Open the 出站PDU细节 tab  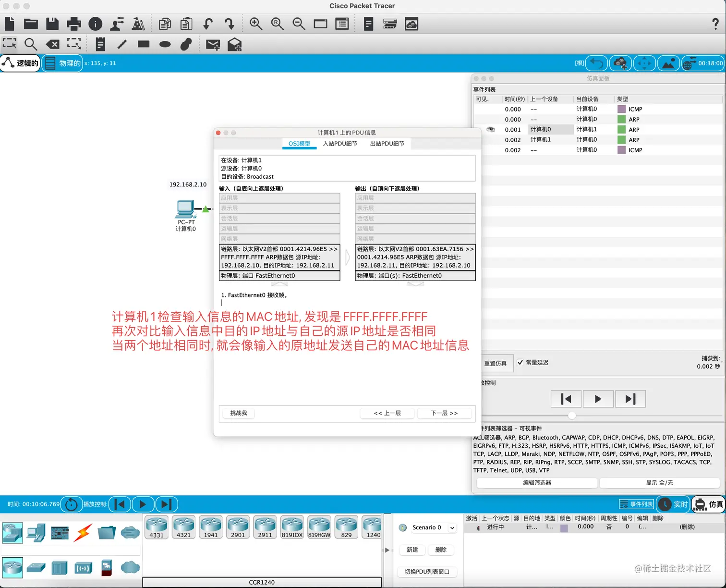point(387,144)
